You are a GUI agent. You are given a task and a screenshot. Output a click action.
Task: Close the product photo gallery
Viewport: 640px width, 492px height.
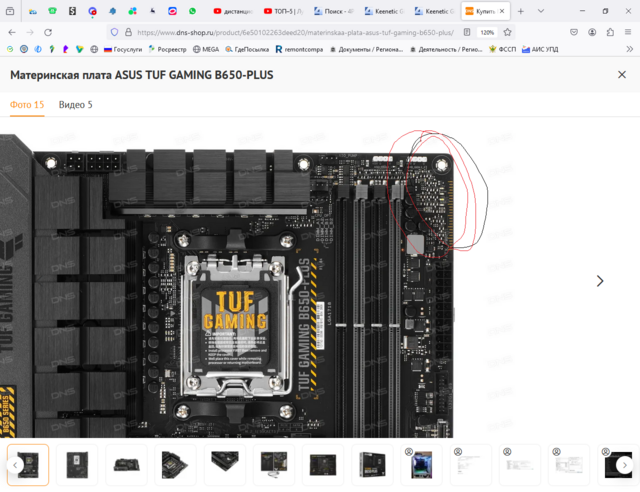[622, 75]
